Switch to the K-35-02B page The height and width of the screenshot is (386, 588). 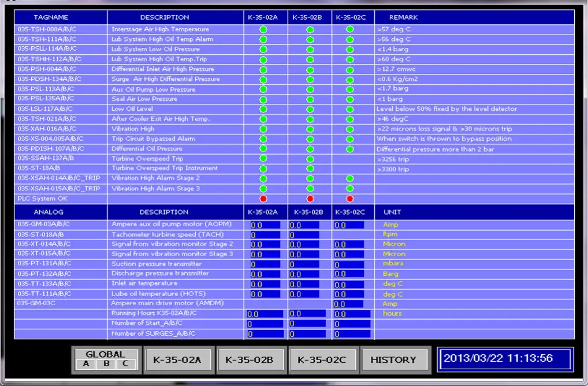click(250, 359)
